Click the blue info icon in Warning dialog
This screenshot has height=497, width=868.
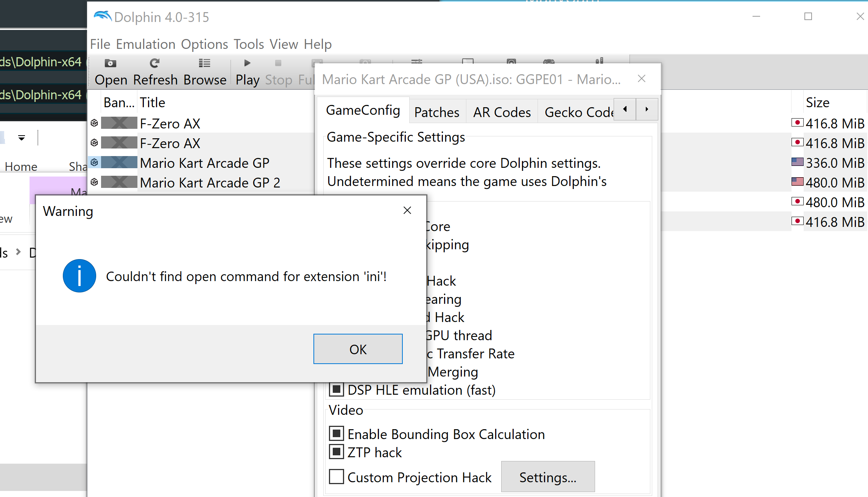79,276
